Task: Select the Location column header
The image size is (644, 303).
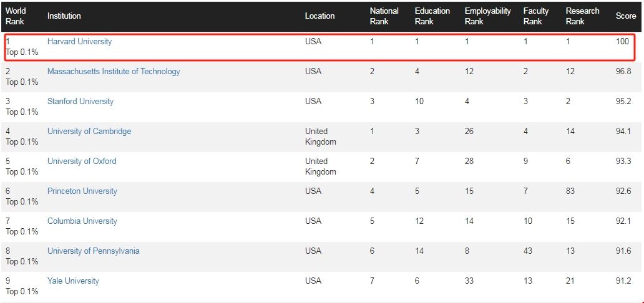Action: (320, 16)
